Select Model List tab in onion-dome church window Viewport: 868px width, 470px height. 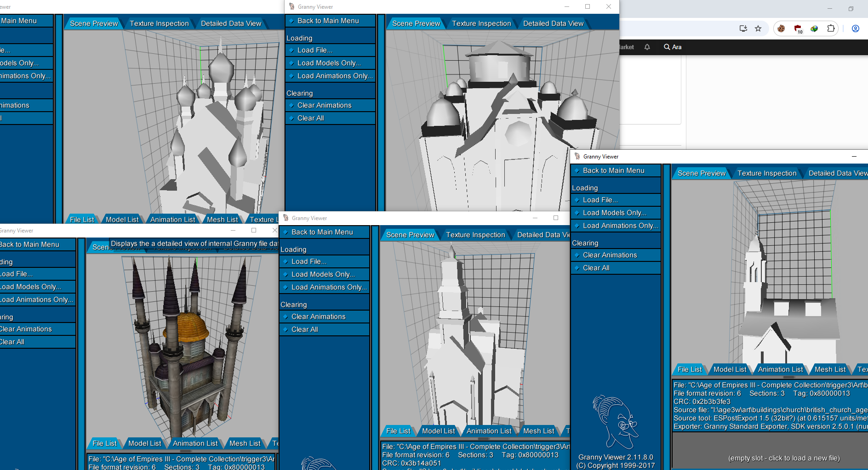(x=122, y=220)
